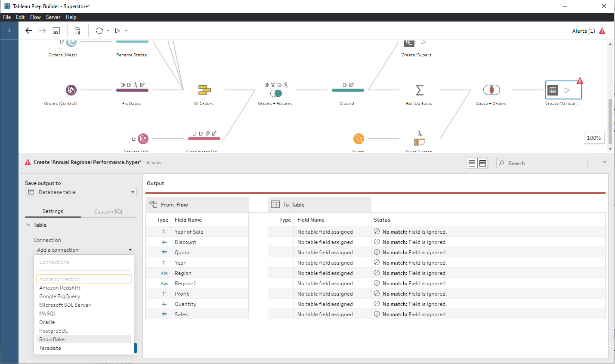Open the refresh options dropdown arrow
The image size is (615, 364).
(108, 31)
